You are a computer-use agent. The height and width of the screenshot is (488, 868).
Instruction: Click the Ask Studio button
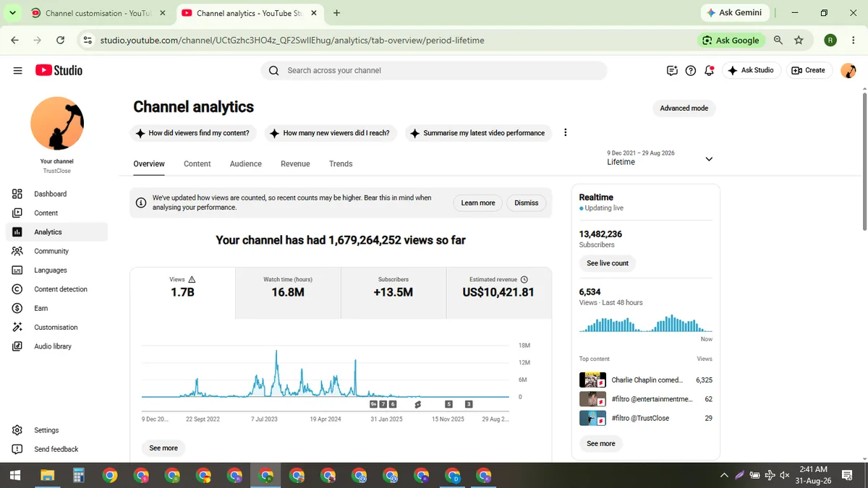click(752, 70)
